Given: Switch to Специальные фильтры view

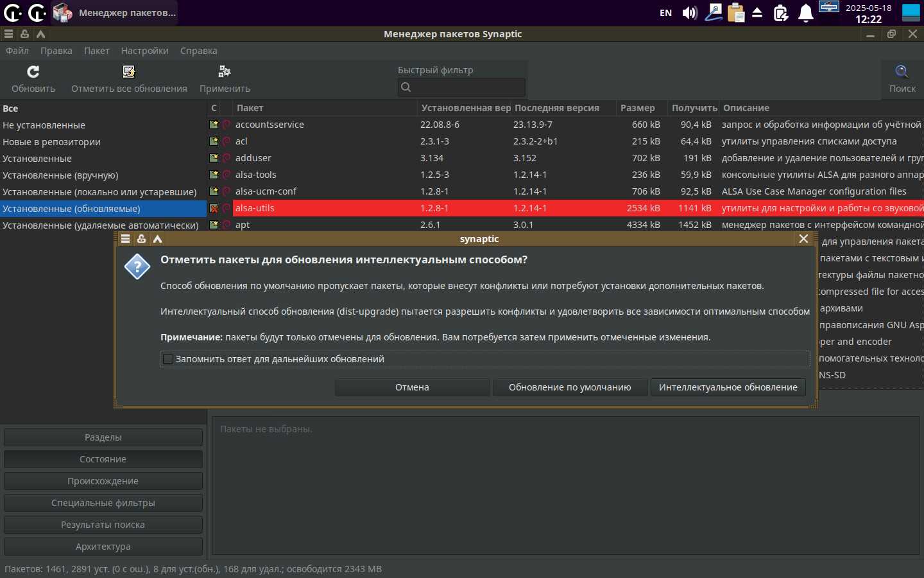Looking at the screenshot, I should pos(103,503).
